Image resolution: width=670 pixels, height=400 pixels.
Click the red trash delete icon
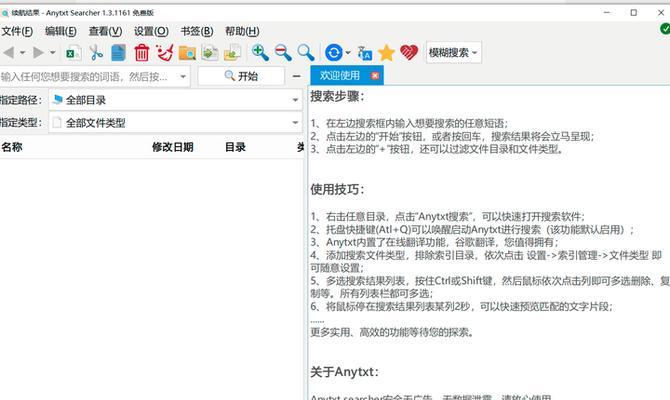[x=141, y=53]
